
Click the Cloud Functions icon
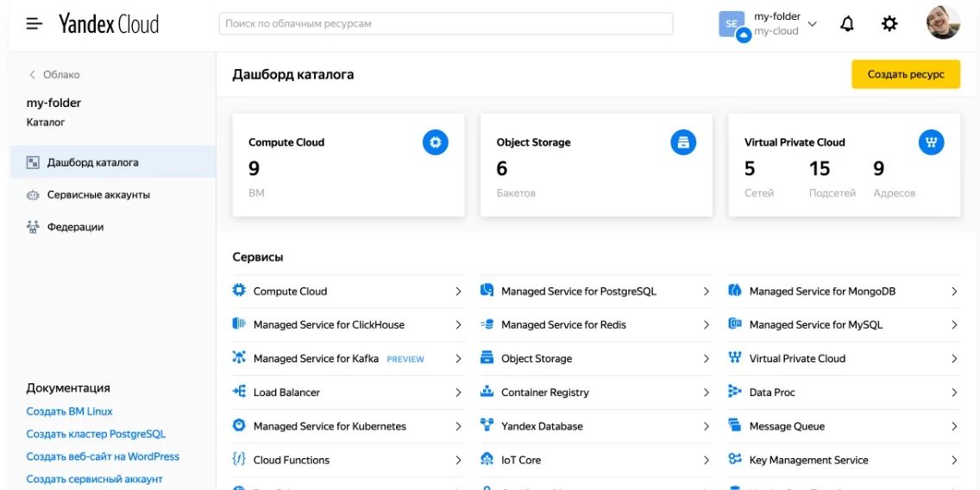click(x=239, y=459)
